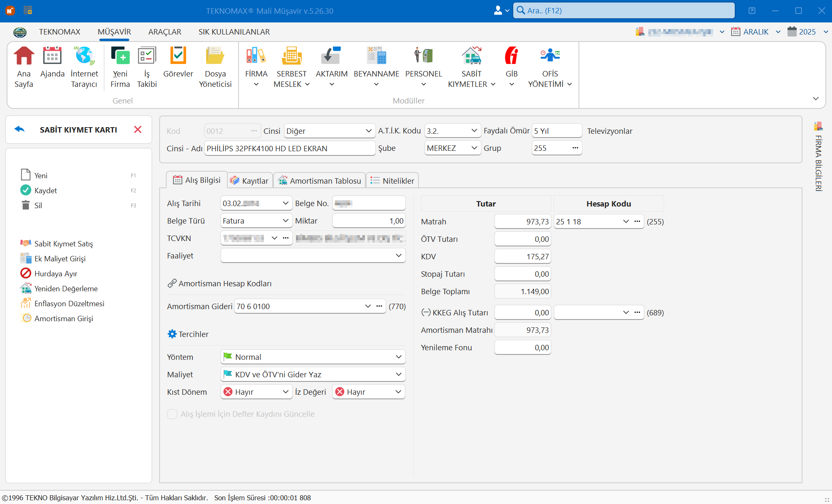Viewport: 832px width, 504px height.
Task: Switch to Amortisman Tablosu tab
Action: click(320, 181)
